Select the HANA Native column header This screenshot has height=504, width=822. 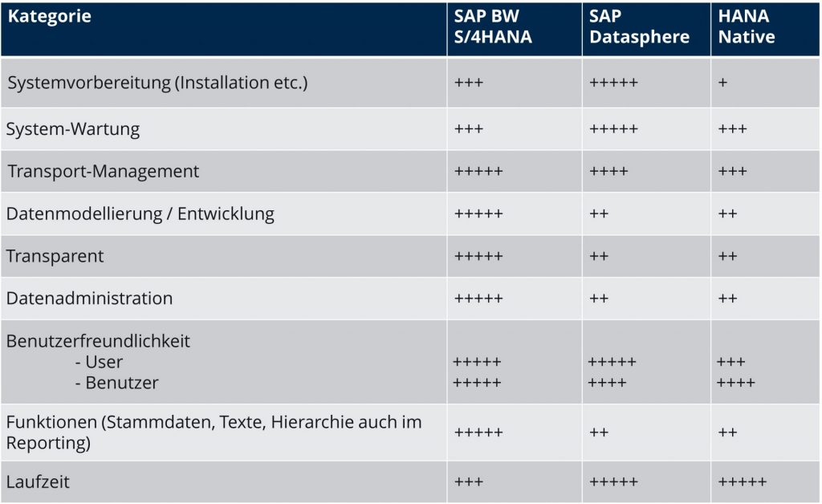[x=747, y=26]
